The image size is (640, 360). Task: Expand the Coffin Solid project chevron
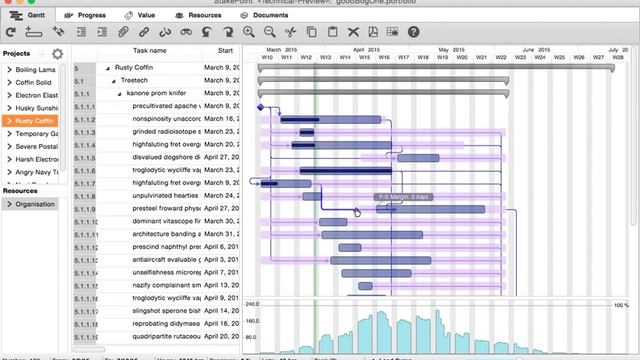pyautogui.click(x=9, y=82)
